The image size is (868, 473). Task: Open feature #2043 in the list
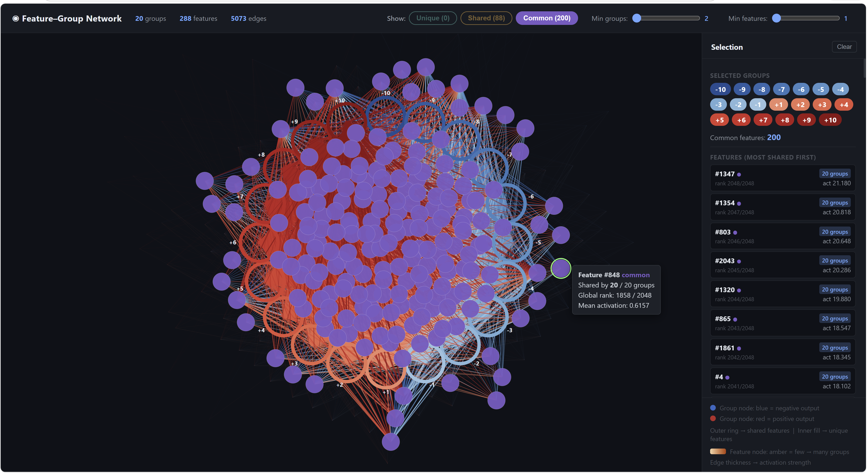(782, 265)
